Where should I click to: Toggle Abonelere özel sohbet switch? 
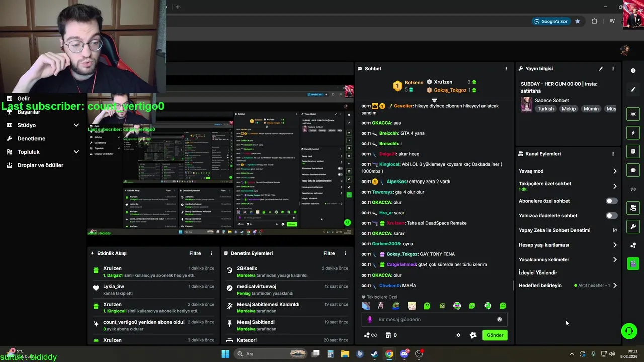(x=611, y=201)
